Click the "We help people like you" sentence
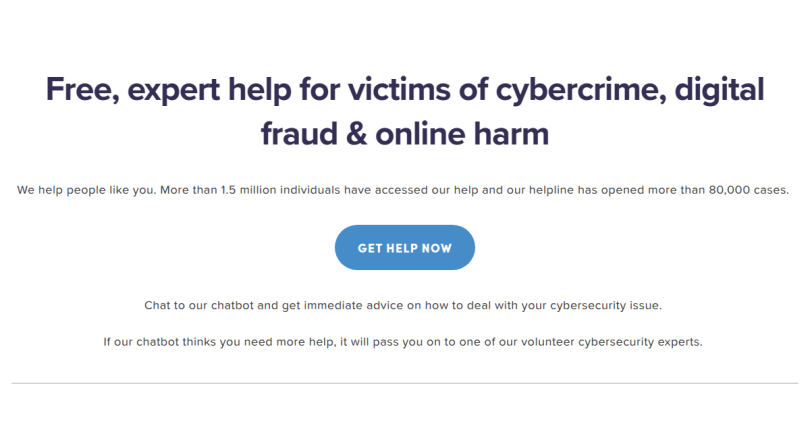Viewport: 810px width, 424px height. [x=87, y=190]
